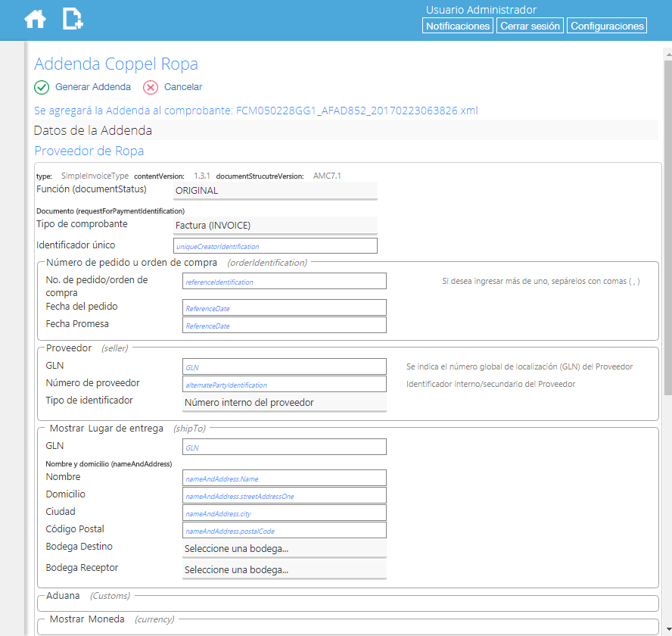The width and height of the screenshot is (672, 636).
Task: Click the Nombre nameAndAddress.Name field
Action: (284, 479)
